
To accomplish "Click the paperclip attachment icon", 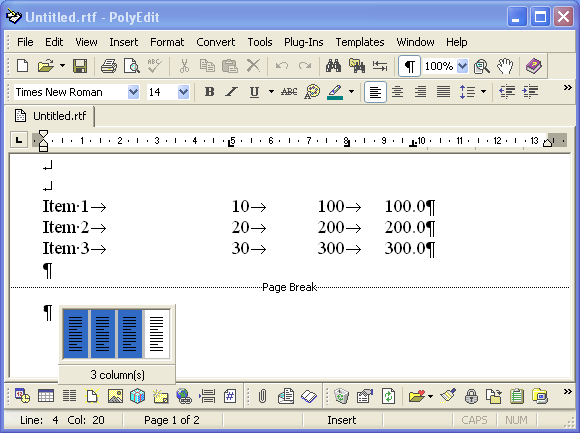I will (x=262, y=396).
